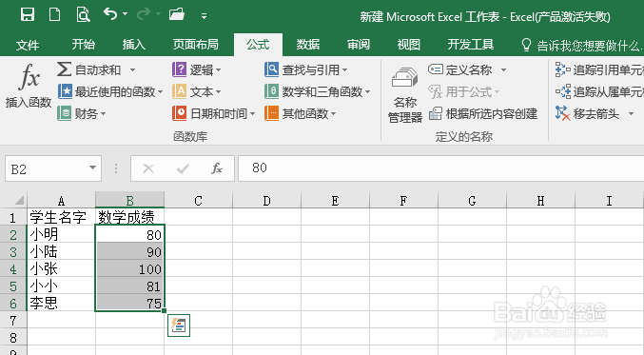Click the formula bar showing 80

click(441, 168)
